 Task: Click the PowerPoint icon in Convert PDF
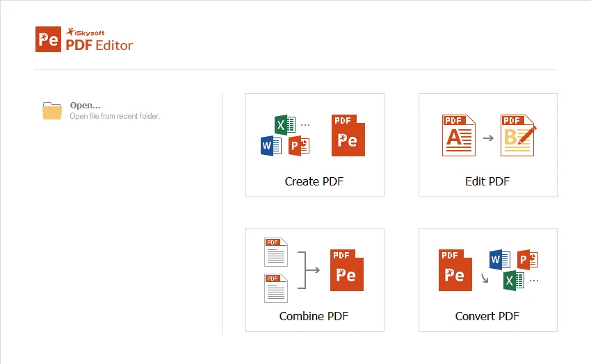click(528, 259)
